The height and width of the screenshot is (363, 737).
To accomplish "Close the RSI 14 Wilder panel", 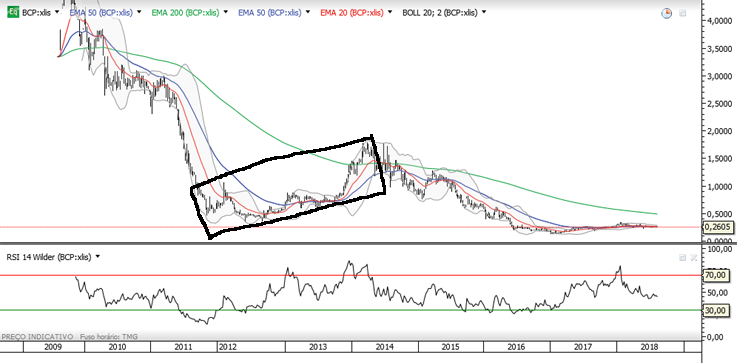I will click(x=693, y=257).
